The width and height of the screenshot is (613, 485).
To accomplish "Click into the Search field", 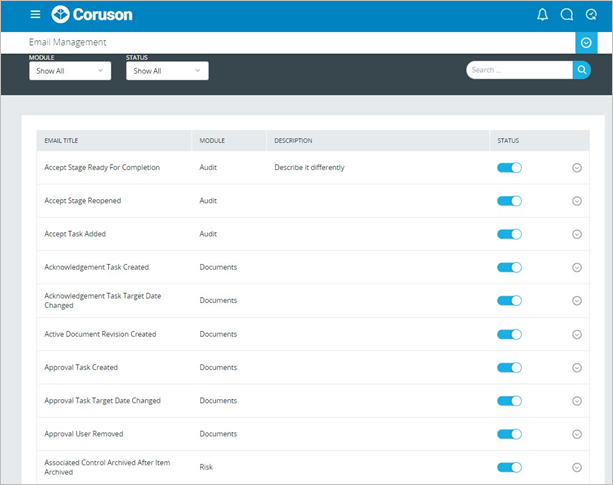I will [520, 70].
